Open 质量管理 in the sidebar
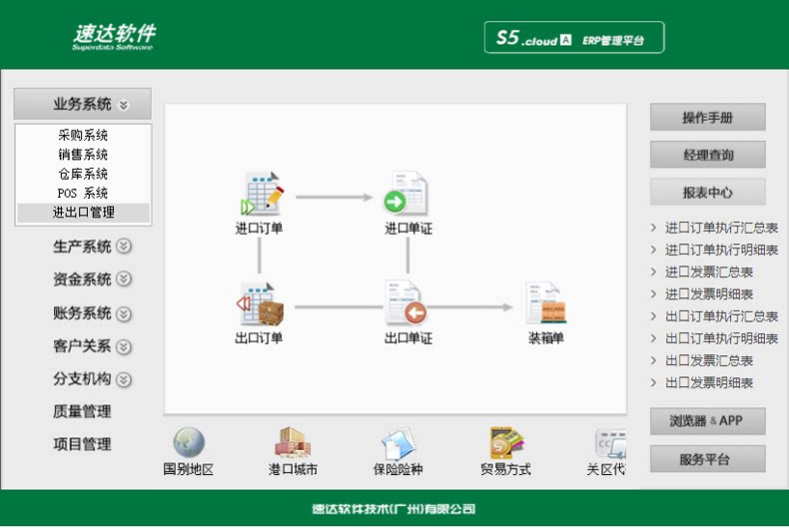Image resolution: width=789 pixels, height=532 pixels. click(x=82, y=412)
